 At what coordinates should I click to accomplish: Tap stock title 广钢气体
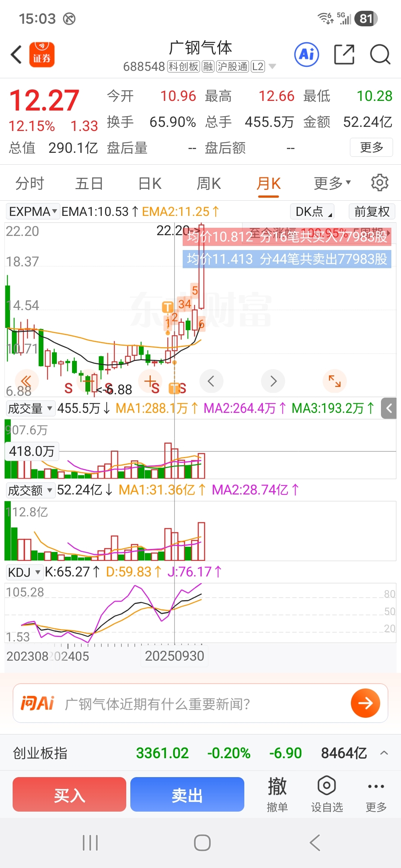click(x=200, y=47)
